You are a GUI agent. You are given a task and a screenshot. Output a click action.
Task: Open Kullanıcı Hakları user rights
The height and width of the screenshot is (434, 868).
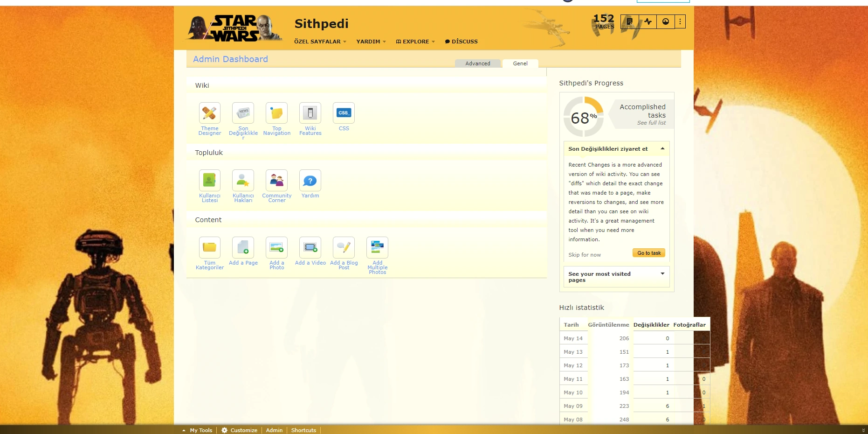[x=243, y=180]
